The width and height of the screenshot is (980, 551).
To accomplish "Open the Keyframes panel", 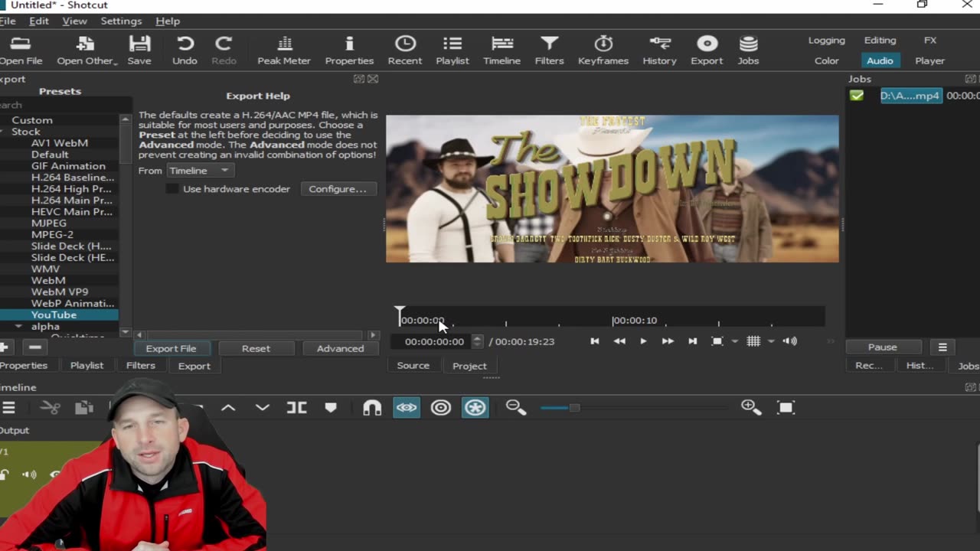I will [603, 51].
